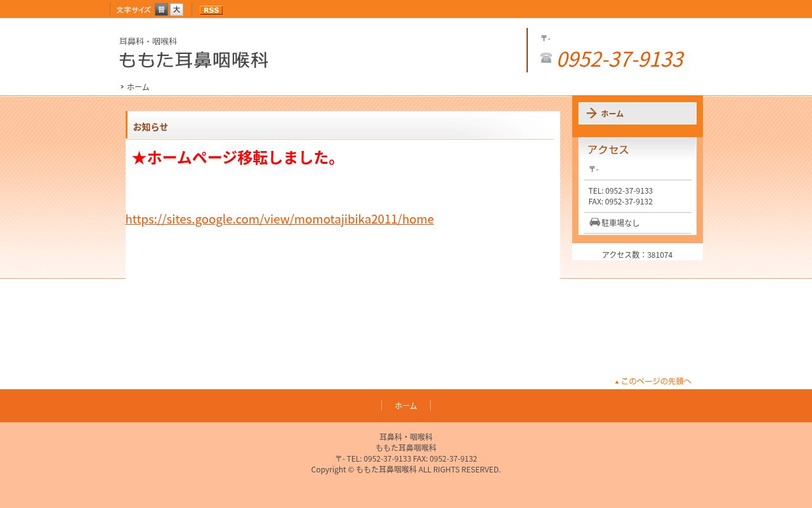
Task: Click the telephone icon beside phone number
Action: (x=546, y=58)
